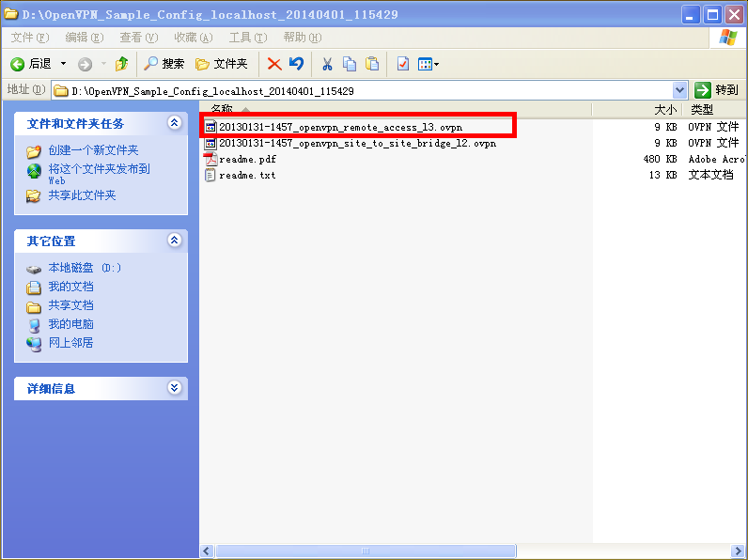Click the Properties checkmark icon
Viewport: 748px width, 560px height.
402,64
